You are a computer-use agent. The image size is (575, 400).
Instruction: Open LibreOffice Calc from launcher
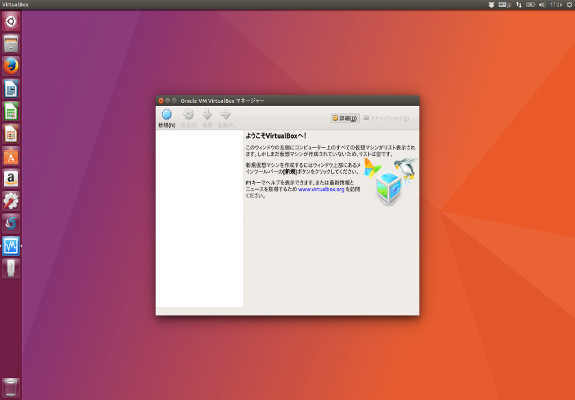[x=11, y=111]
